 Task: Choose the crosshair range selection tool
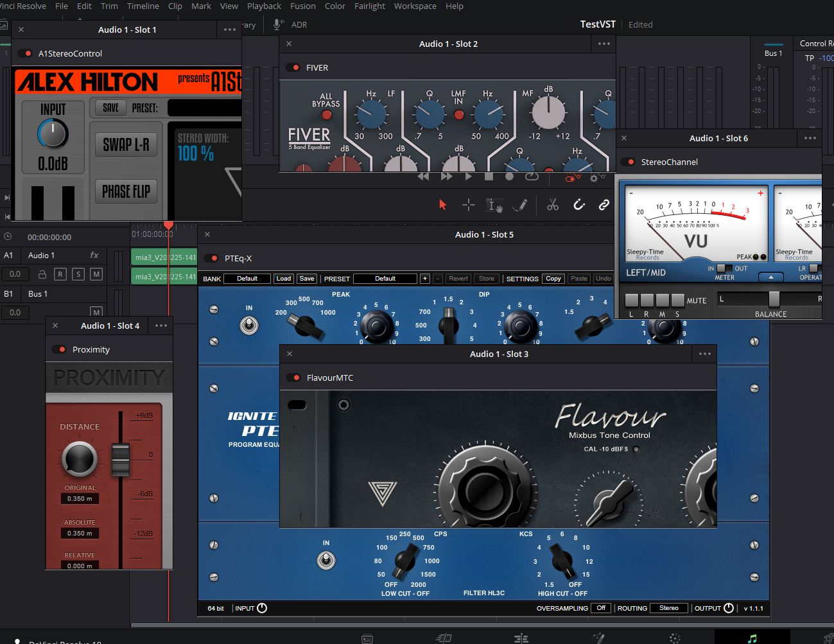pos(469,205)
